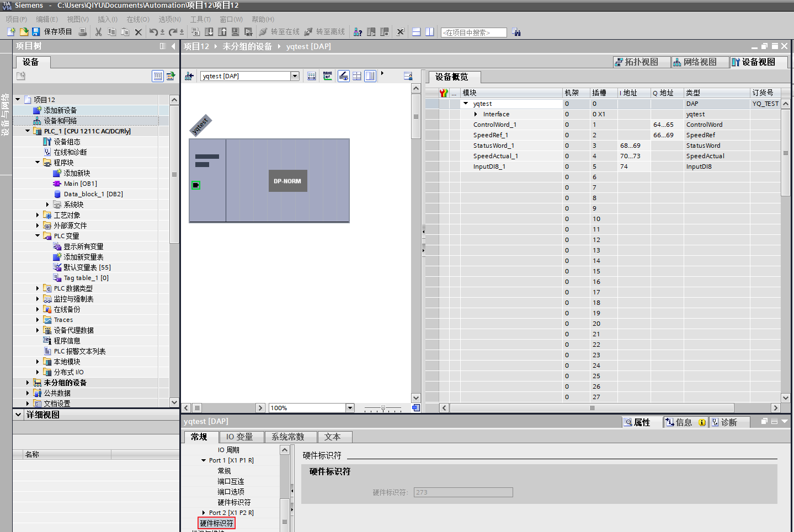Viewport: 794px width, 532px height.
Task: Split editor space vertically icon
Action: tap(430, 32)
